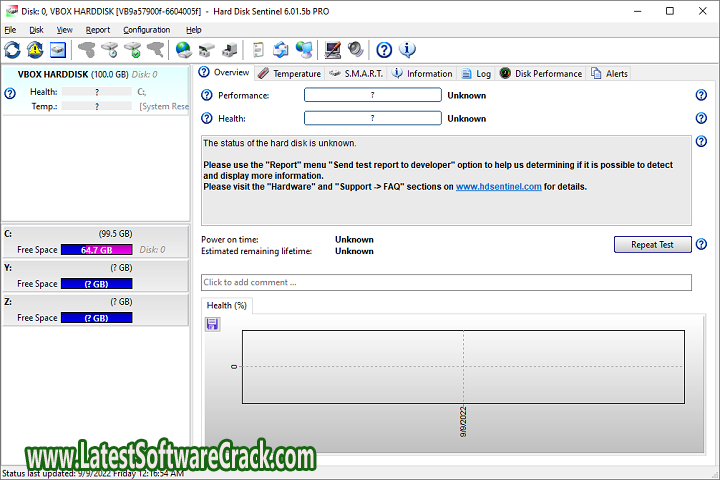The width and height of the screenshot is (720, 480).
Task: Open the Configuration menu
Action: click(x=146, y=30)
